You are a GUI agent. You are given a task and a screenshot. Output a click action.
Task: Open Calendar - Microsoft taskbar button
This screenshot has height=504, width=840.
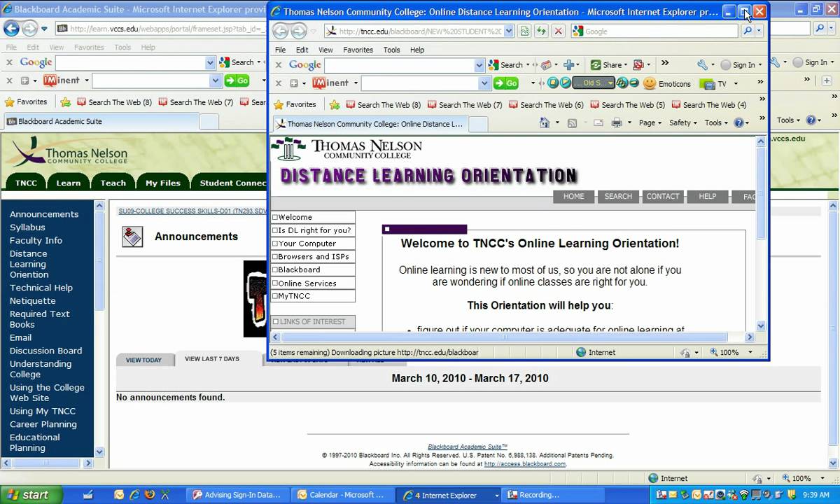[343, 494]
